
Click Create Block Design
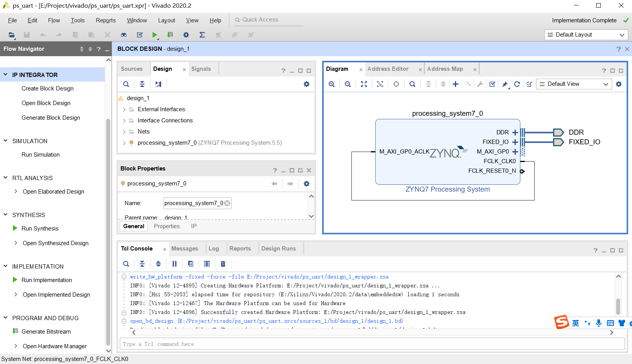pyautogui.click(x=47, y=88)
